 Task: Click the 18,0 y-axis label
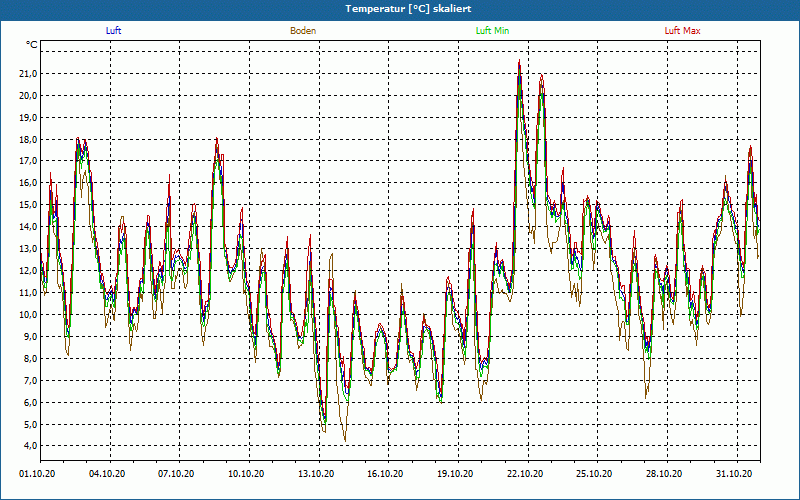(28, 140)
